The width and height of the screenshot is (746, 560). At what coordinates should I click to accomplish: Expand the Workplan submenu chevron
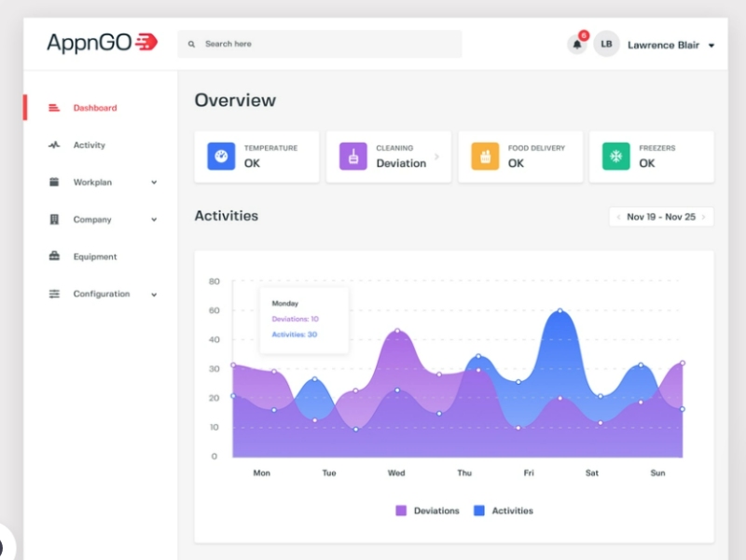click(x=154, y=183)
